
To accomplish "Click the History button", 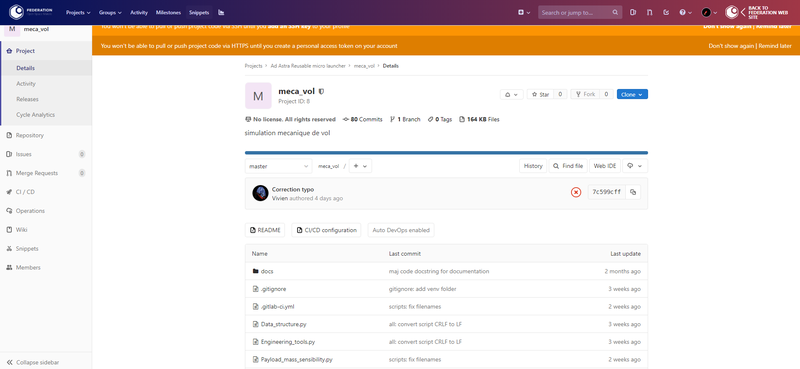I will (533, 166).
